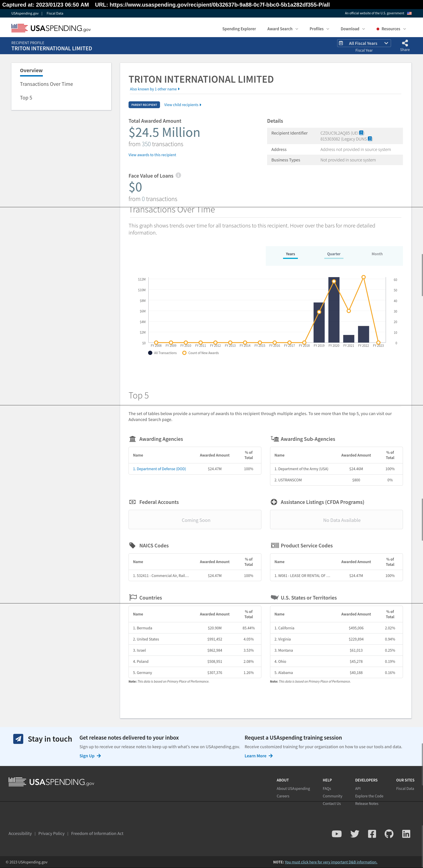Expand the Award Search menu
The height and width of the screenshot is (868, 423).
[283, 29]
